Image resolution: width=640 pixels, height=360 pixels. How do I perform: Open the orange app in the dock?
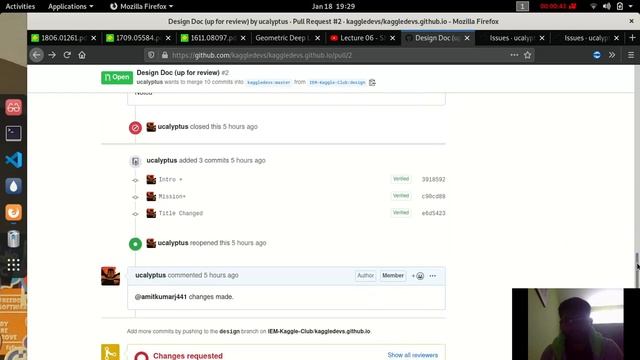coord(13,212)
